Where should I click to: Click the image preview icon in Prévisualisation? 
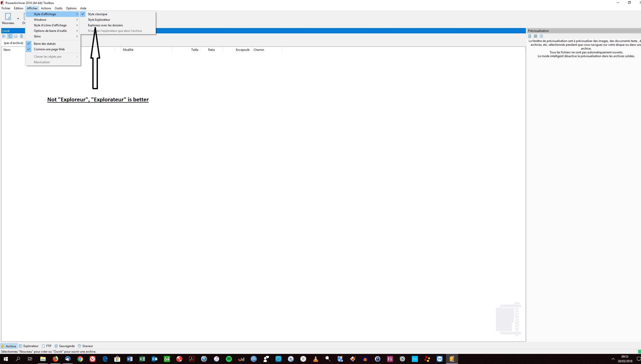(536, 36)
